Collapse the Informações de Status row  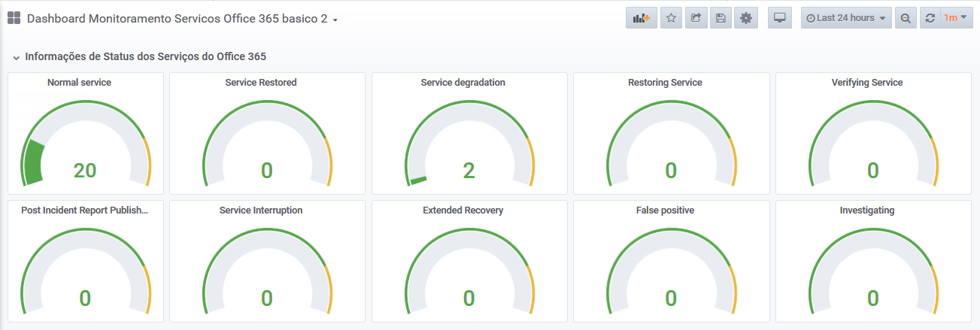(16, 57)
